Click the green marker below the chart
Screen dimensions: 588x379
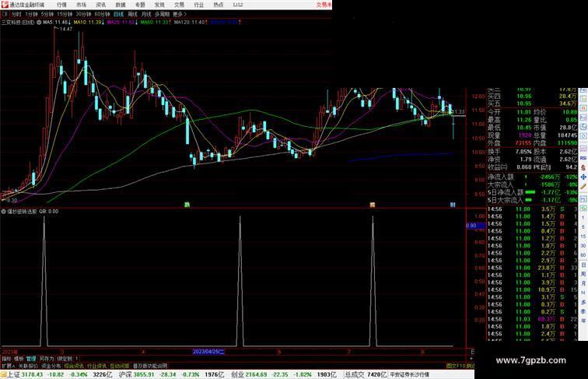point(187,205)
